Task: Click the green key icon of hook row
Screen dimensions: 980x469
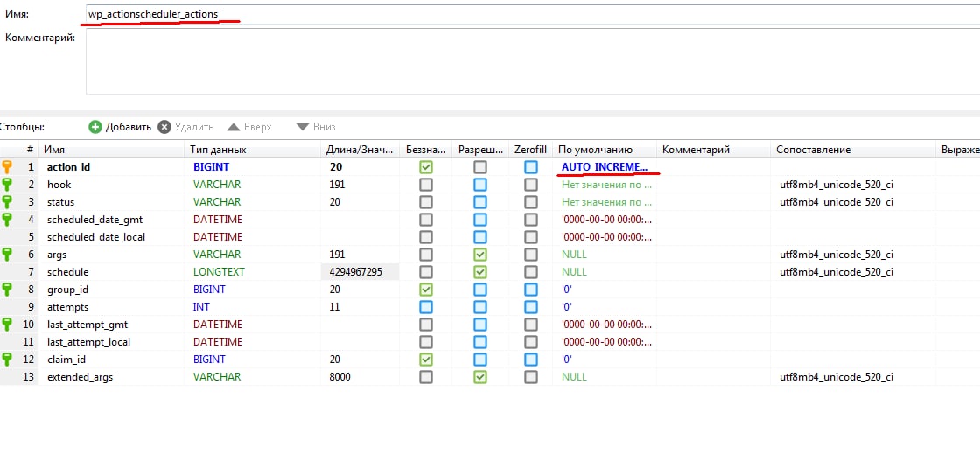Action: [x=7, y=185]
